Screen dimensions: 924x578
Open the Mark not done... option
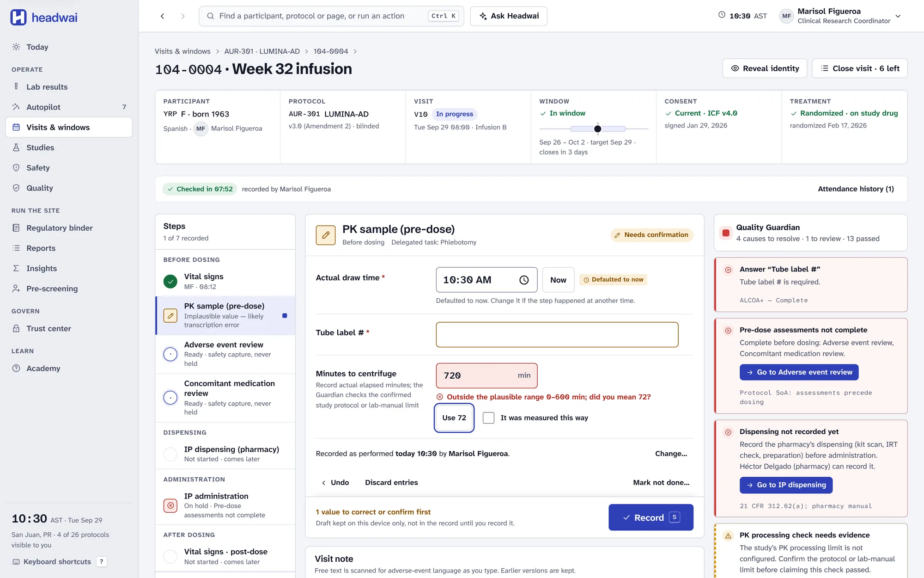coord(661,483)
